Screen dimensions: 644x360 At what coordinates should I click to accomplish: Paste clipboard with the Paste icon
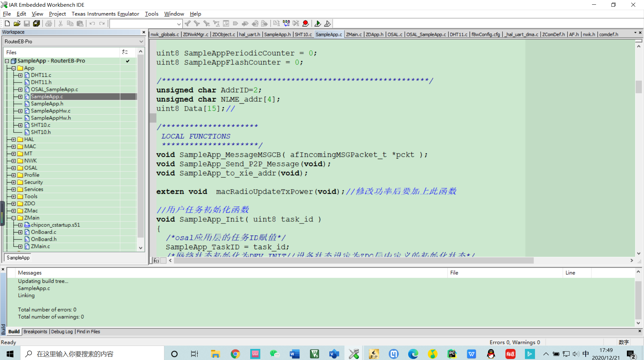click(80, 23)
